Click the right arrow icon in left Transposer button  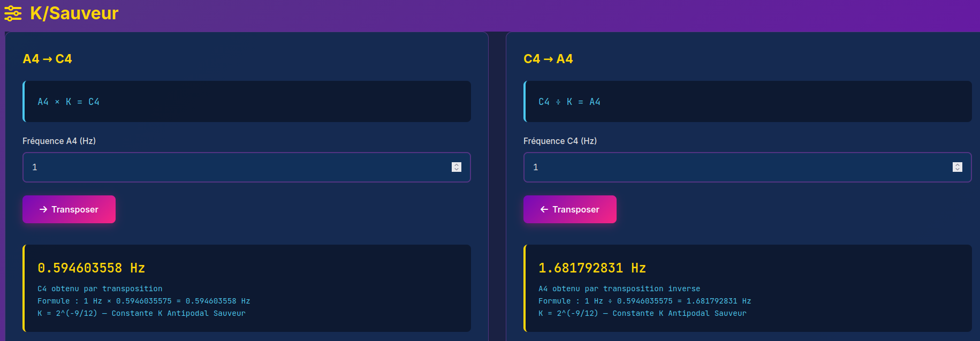[43, 209]
